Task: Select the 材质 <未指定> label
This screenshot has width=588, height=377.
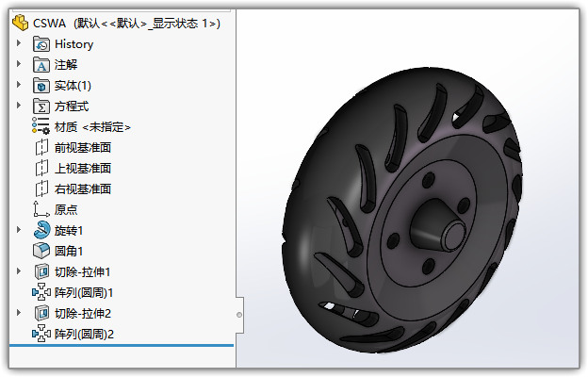Action: (x=92, y=127)
